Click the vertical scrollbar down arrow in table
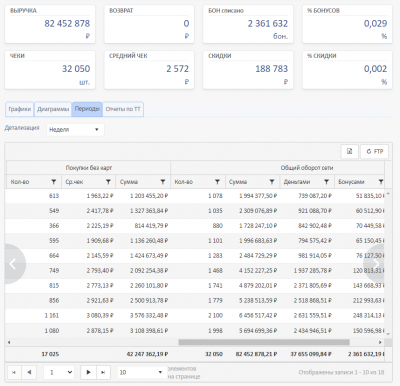This screenshot has width=400, height=386. (388, 333)
